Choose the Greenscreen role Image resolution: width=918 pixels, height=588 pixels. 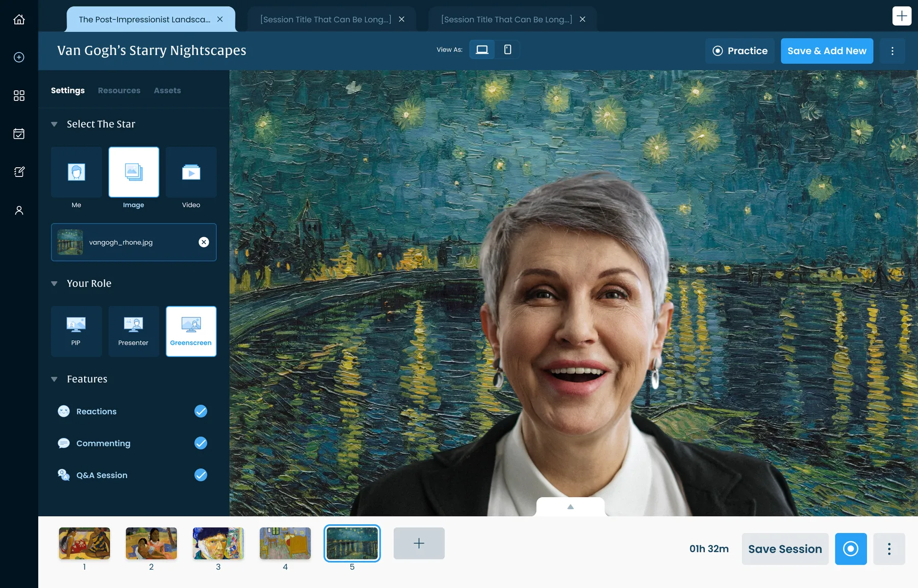pyautogui.click(x=191, y=331)
